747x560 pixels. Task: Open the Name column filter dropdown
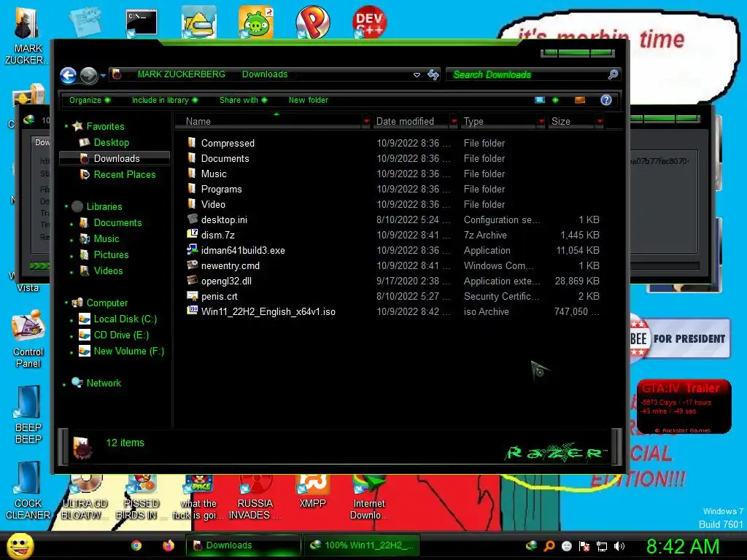coord(366,122)
